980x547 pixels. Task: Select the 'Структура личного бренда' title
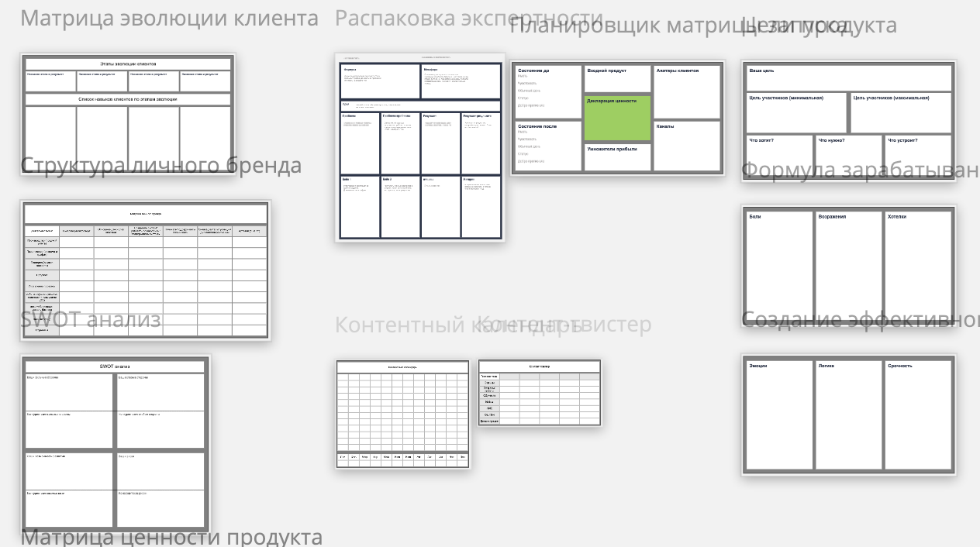(161, 166)
